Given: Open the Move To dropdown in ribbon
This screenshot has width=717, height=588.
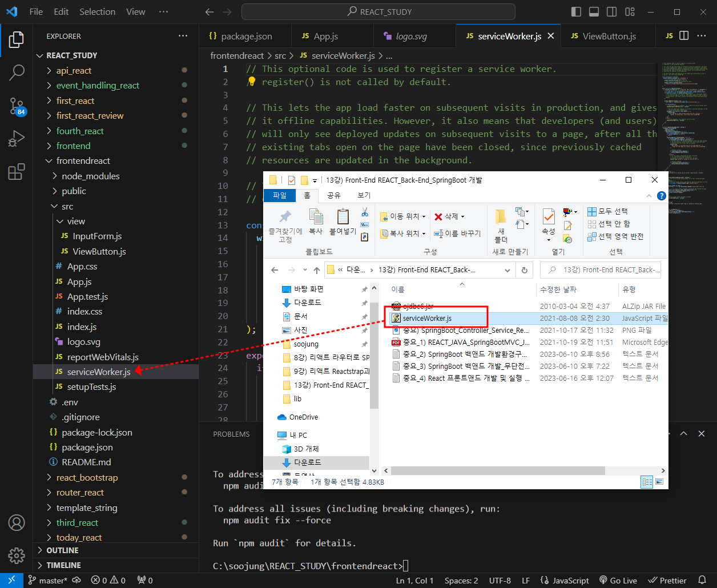Looking at the screenshot, I should pyautogui.click(x=403, y=216).
